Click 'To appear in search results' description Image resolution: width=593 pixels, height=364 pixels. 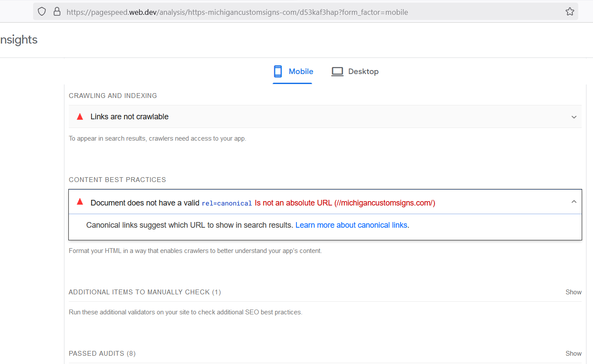click(x=158, y=139)
